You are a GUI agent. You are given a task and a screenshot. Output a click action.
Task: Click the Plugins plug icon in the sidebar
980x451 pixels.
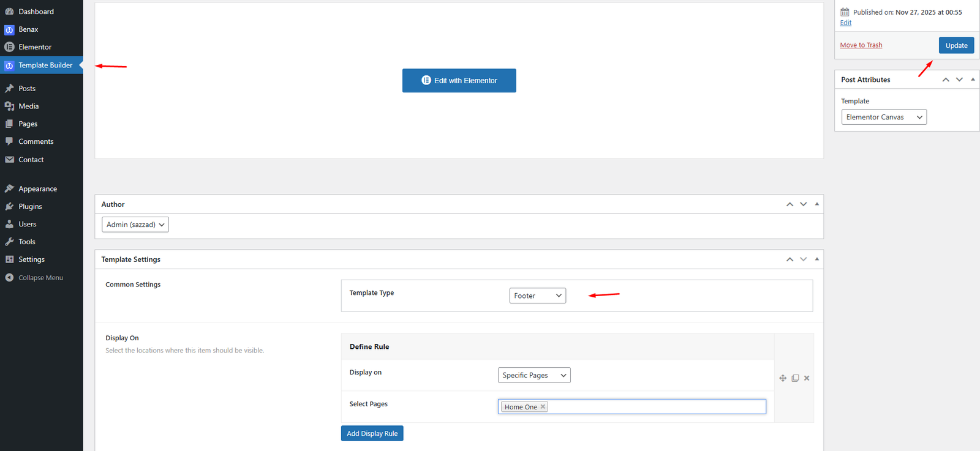9,207
